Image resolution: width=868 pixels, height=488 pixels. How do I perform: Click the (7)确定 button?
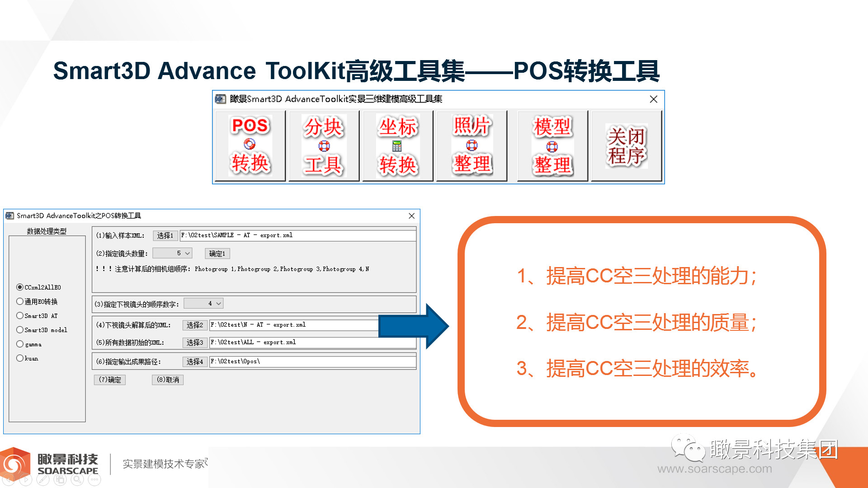point(110,380)
